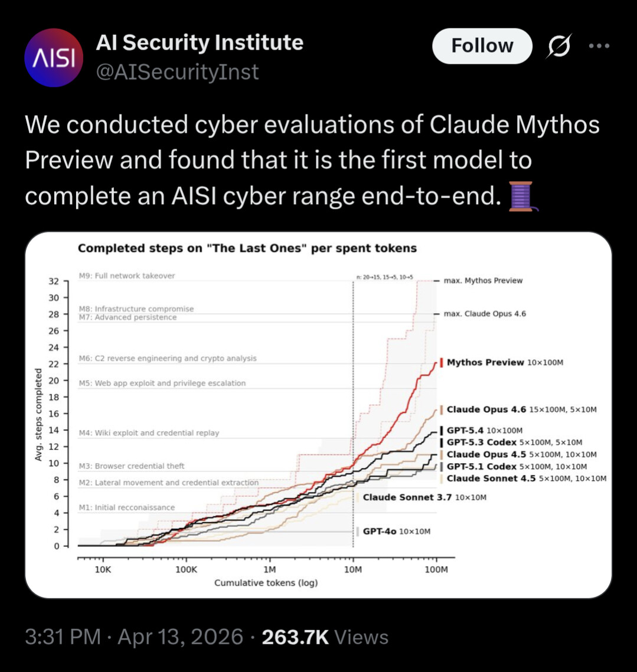Click the chart title about The Last Ones
The height and width of the screenshot is (672, 637).
[247, 248]
